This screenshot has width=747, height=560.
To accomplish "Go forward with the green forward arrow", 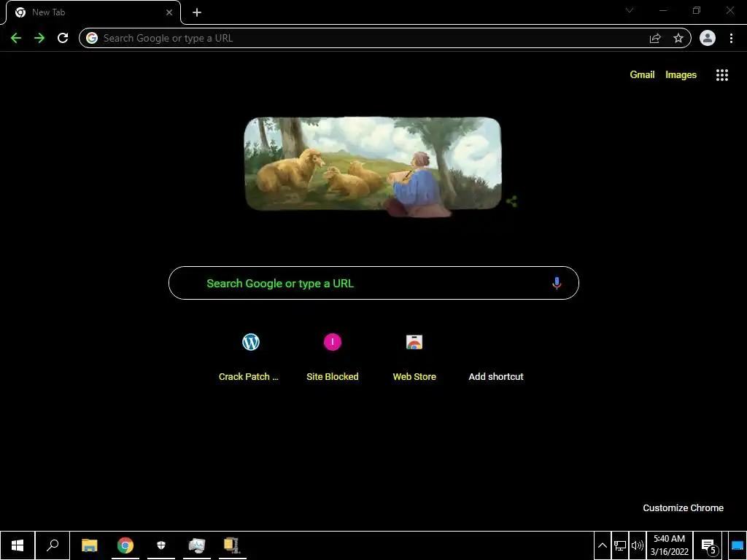I will pyautogui.click(x=39, y=38).
